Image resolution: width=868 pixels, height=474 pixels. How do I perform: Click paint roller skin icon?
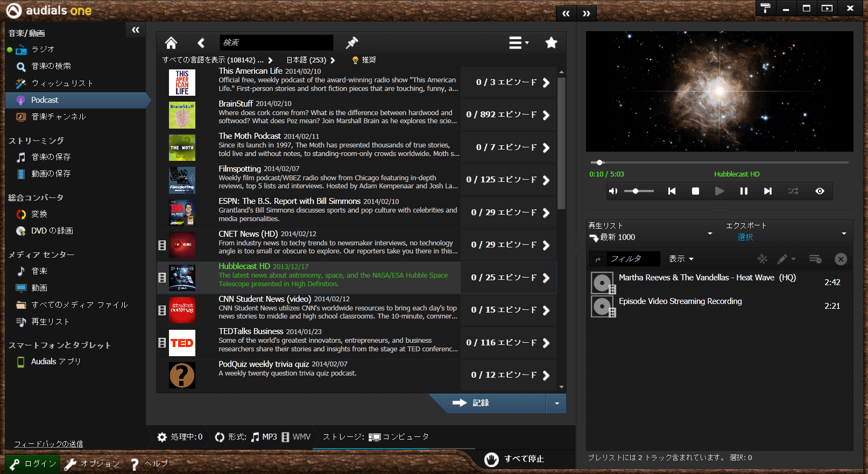point(766,8)
